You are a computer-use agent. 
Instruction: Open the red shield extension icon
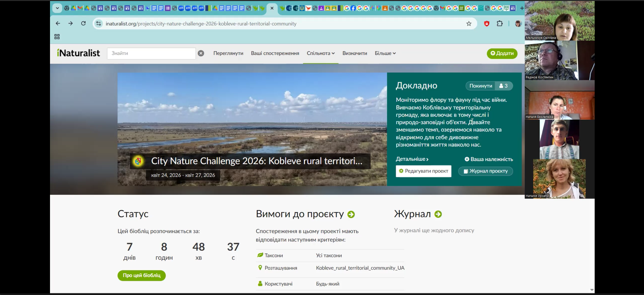click(487, 24)
